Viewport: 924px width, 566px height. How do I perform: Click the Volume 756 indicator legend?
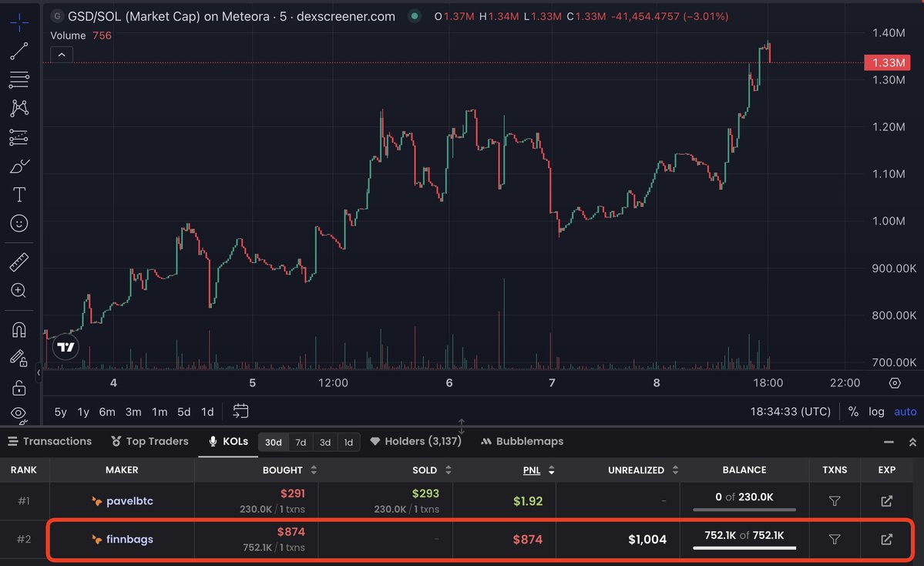click(x=81, y=35)
